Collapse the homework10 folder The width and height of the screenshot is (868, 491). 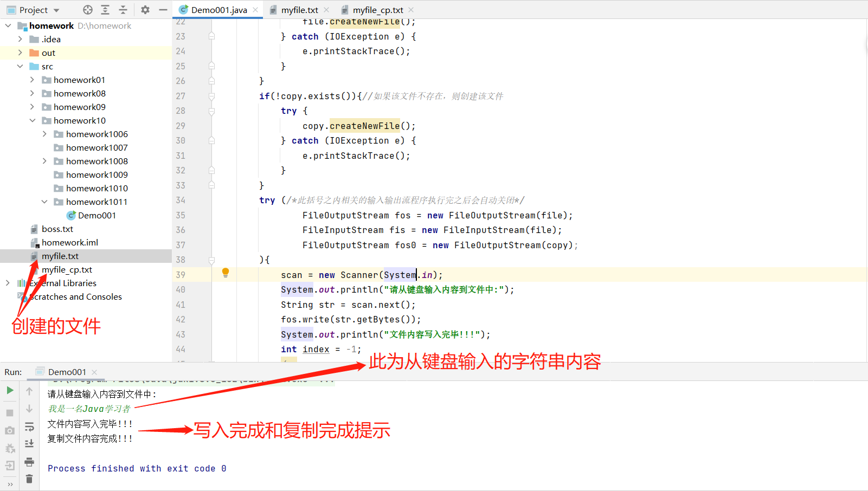coord(33,120)
